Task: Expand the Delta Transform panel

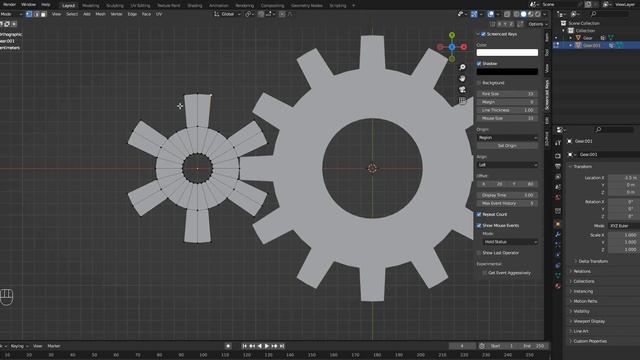Action: tap(593, 261)
